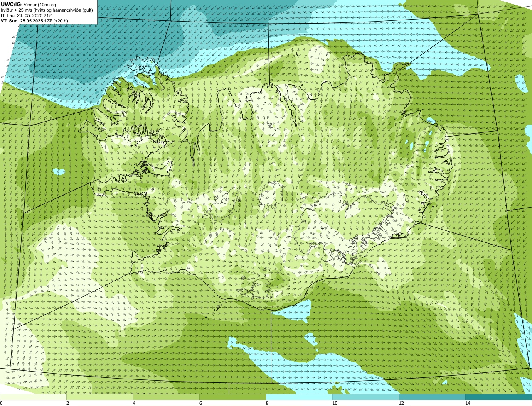Select the 2–4 m/s light green color bar segment

pyautogui.click(x=100, y=397)
